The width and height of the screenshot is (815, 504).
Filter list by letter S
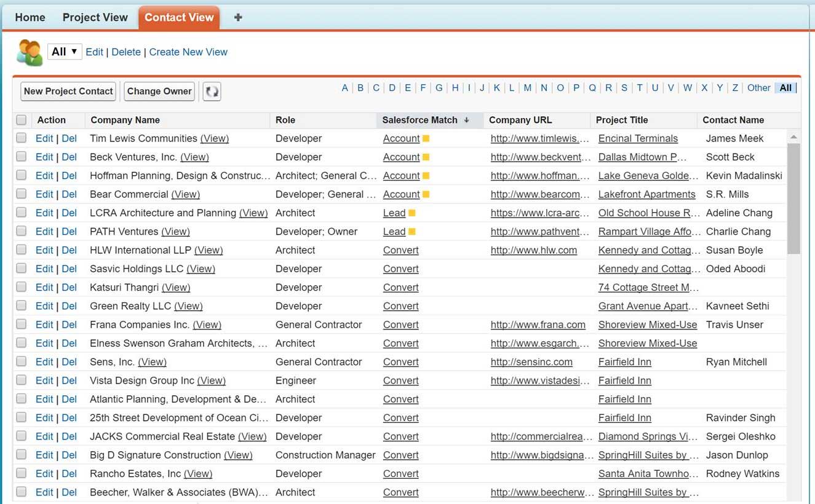[624, 88]
